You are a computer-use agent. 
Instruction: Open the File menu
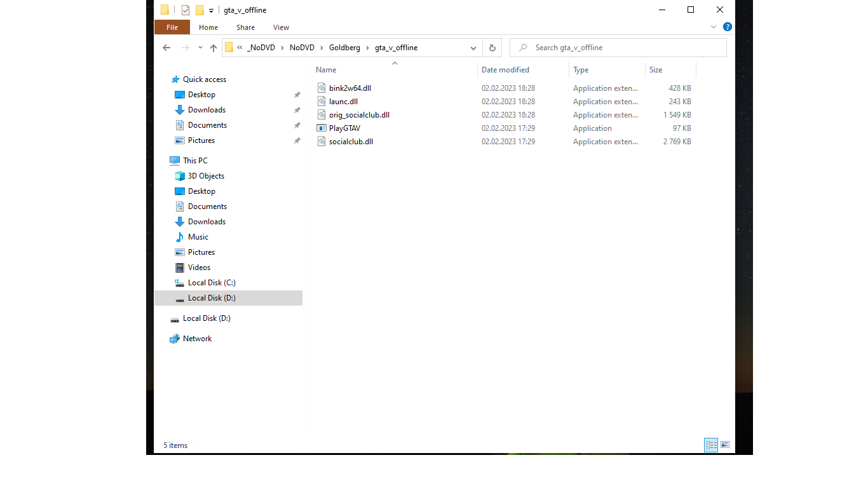click(x=172, y=27)
